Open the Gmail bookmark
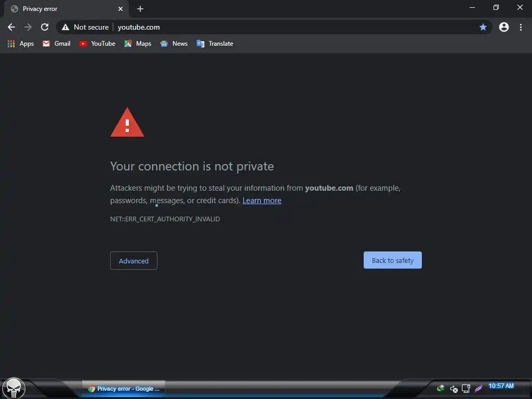Screen dimensions: 532x399 [x=56, y=44]
